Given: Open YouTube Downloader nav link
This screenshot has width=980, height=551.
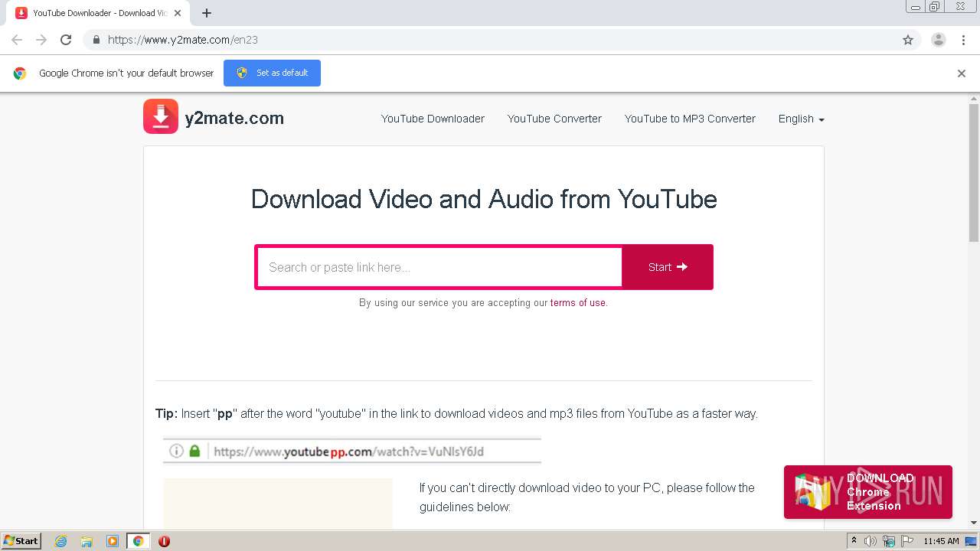Looking at the screenshot, I should click(x=433, y=119).
